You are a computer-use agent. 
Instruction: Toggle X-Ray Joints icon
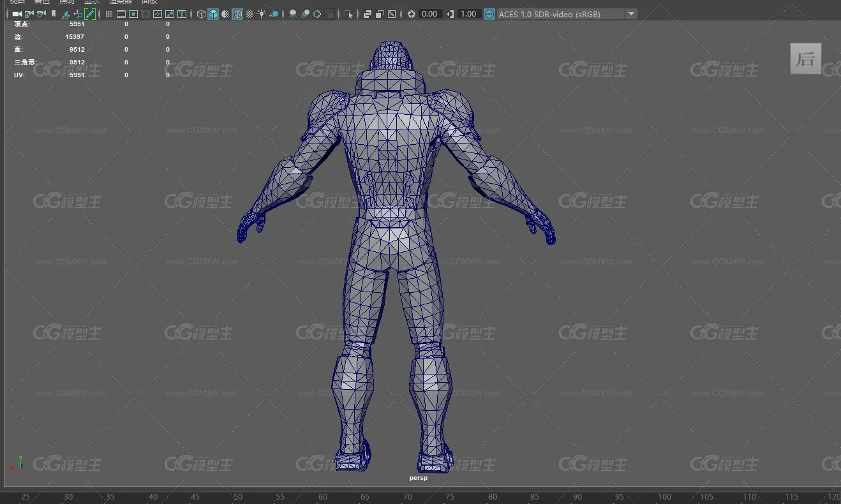(x=391, y=14)
